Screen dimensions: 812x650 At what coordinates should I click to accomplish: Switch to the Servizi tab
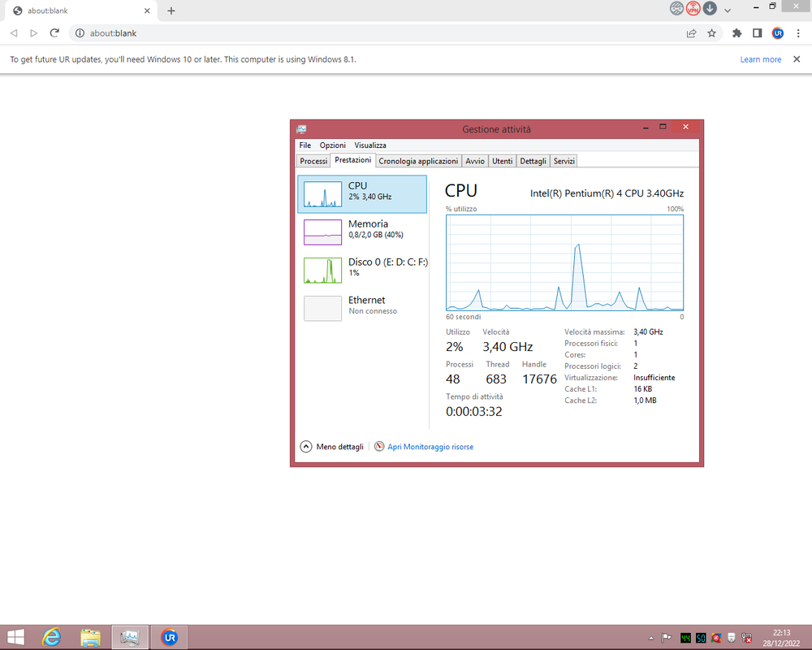click(x=564, y=161)
